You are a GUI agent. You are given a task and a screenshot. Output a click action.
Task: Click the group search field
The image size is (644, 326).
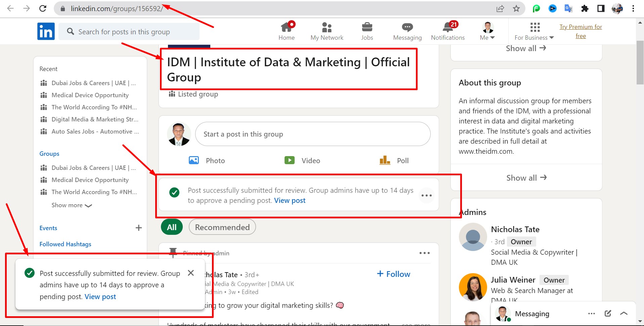coord(129,32)
